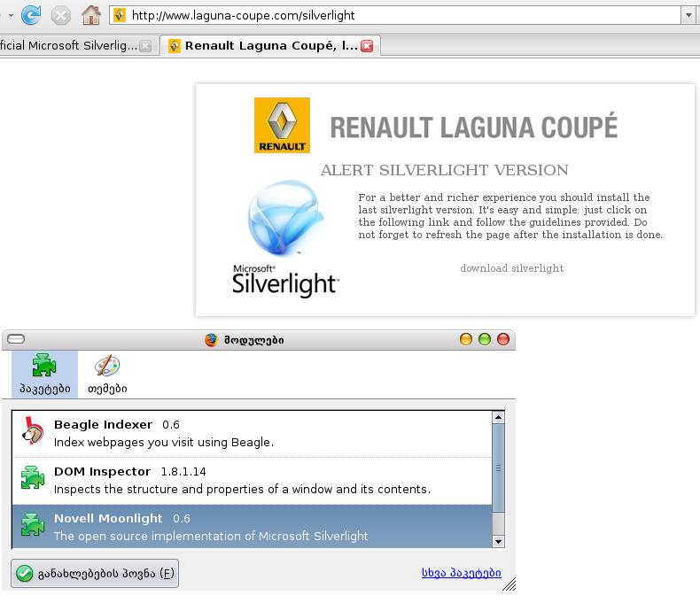Image resolution: width=700 pixels, height=603 pixels.
Task: Maximize add-ons window with green button
Action: coord(485,339)
